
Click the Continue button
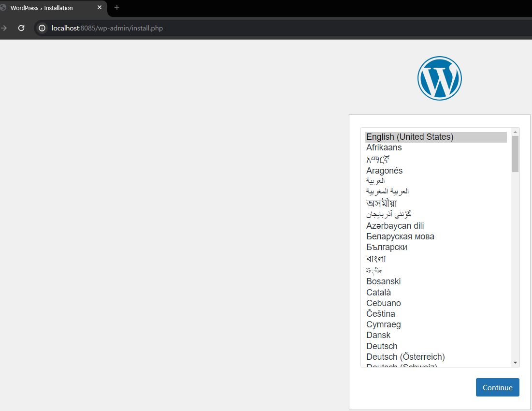pyautogui.click(x=497, y=387)
